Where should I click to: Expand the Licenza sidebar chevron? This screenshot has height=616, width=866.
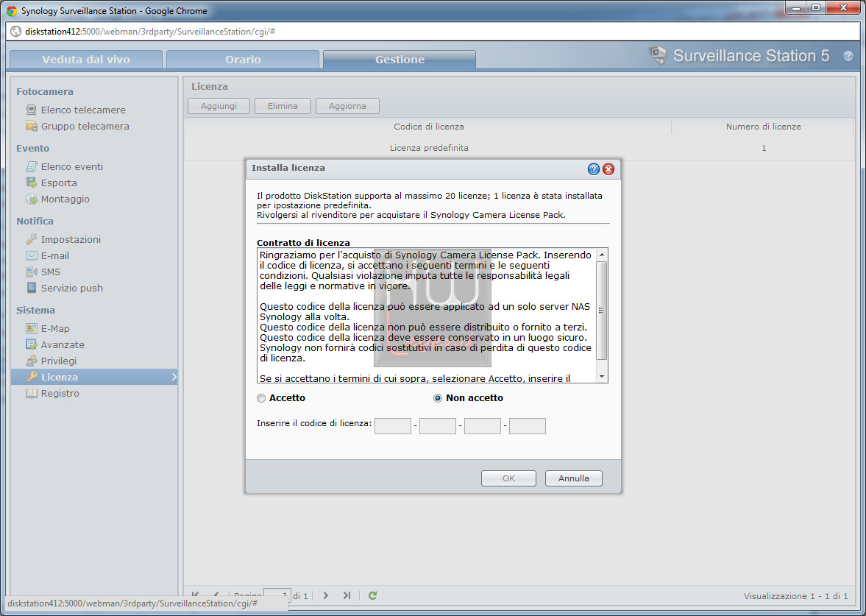click(174, 377)
